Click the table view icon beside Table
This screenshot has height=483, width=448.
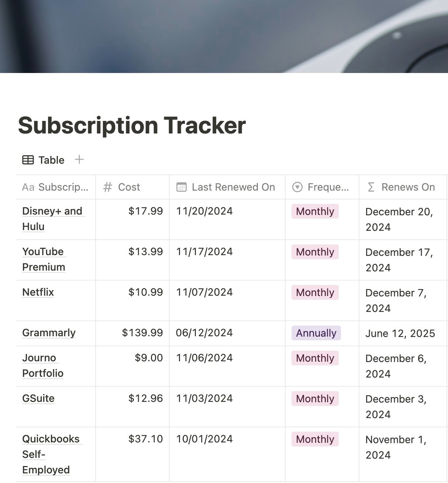(28, 160)
